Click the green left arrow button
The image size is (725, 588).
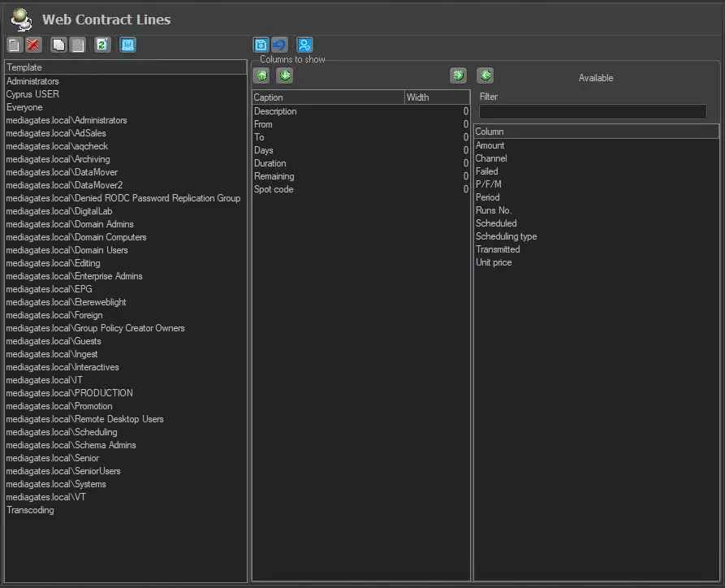(485, 76)
